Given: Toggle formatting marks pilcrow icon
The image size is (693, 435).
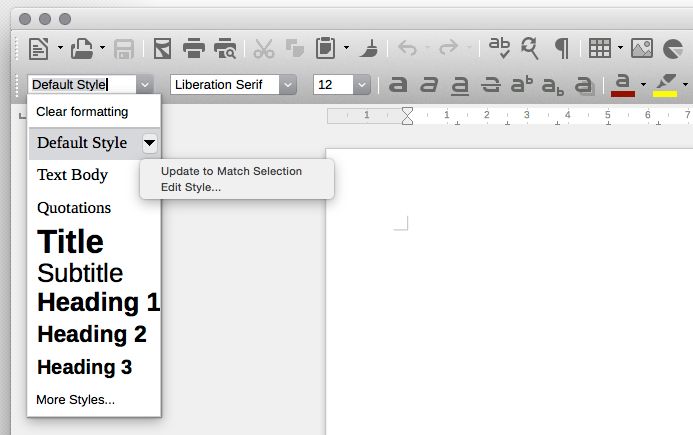Looking at the screenshot, I should (561, 48).
